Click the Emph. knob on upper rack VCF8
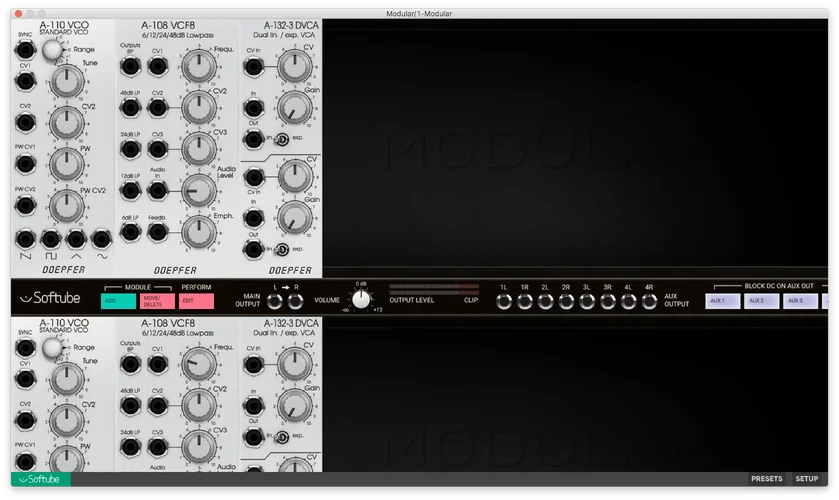Image resolution: width=839 pixels, height=500 pixels. tap(199, 232)
